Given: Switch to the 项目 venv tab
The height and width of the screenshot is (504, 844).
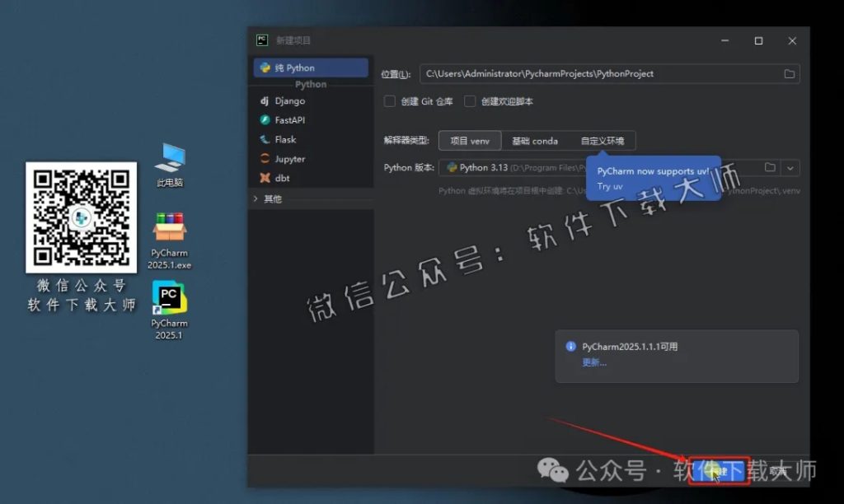Looking at the screenshot, I should point(470,140).
